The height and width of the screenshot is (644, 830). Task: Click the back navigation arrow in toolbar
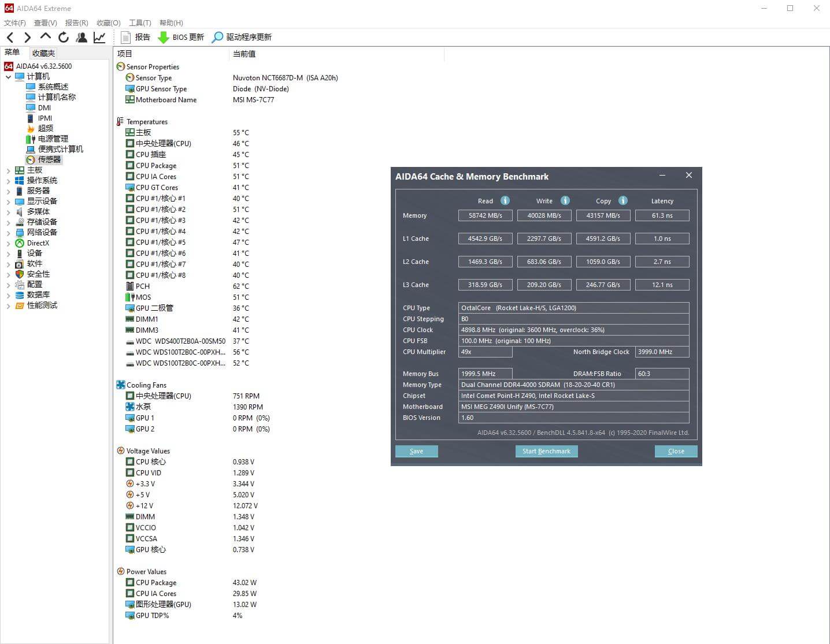[x=10, y=38]
